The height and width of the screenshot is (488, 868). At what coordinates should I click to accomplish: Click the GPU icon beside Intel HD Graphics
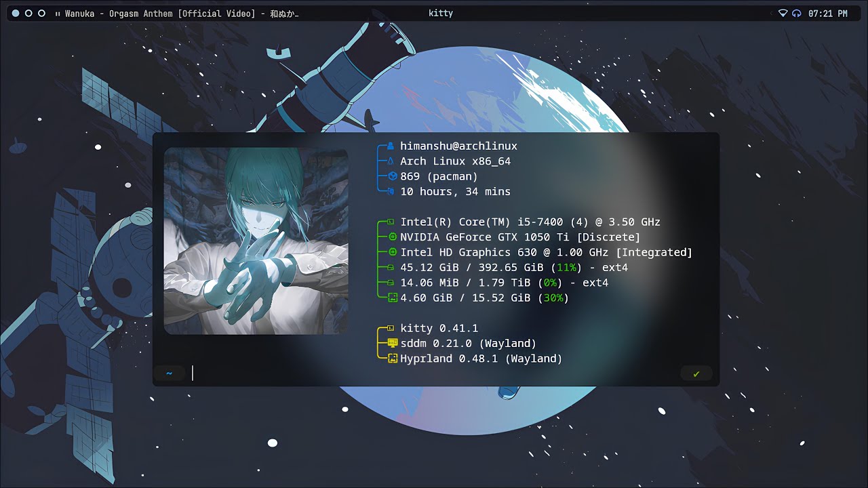pyautogui.click(x=392, y=252)
